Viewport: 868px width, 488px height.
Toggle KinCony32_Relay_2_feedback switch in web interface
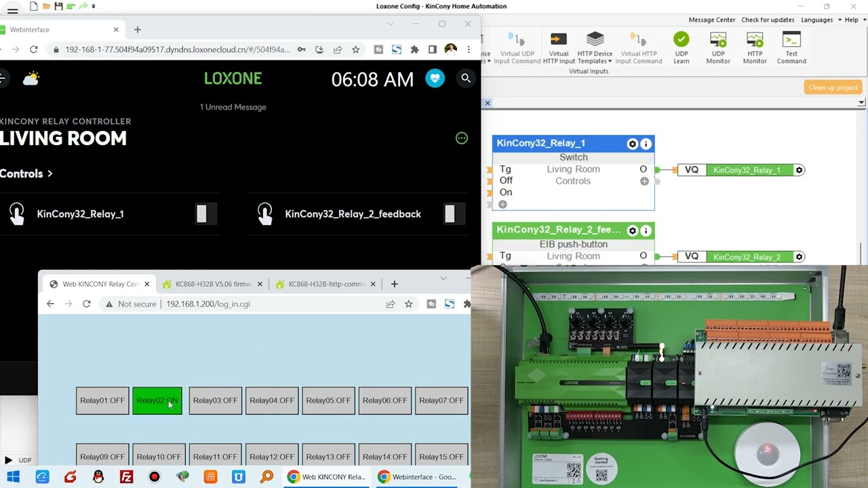tap(454, 214)
